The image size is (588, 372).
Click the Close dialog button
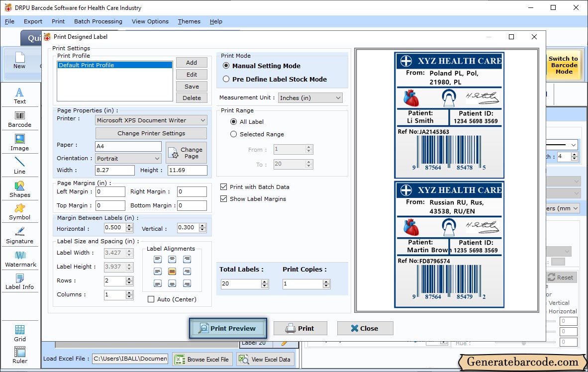[x=365, y=329]
